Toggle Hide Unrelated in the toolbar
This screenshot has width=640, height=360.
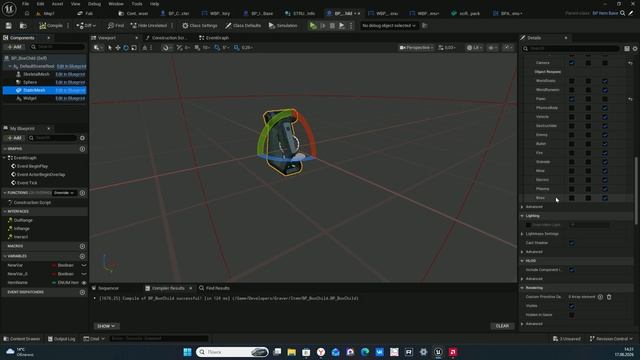point(149,25)
